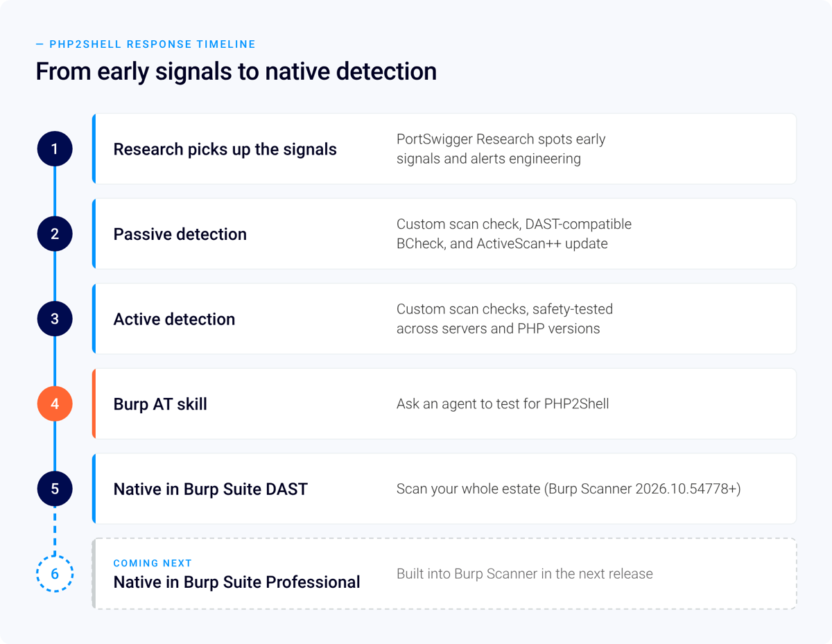Select step 2 marker on the timeline
Screen dimensions: 832x644
click(55, 234)
